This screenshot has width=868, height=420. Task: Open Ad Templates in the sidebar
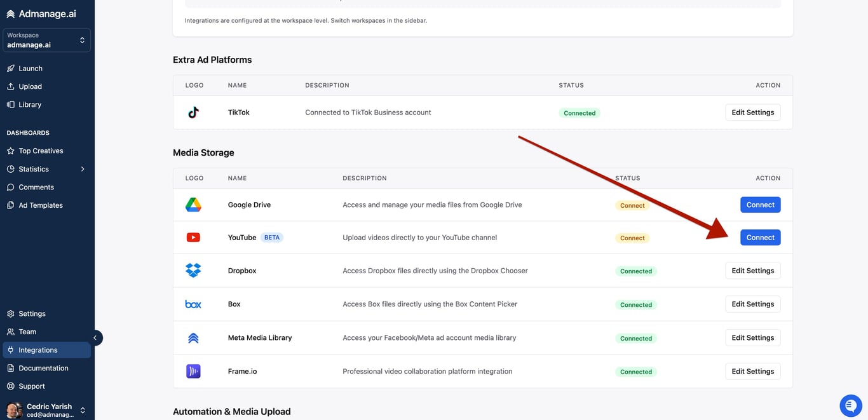[x=41, y=205]
